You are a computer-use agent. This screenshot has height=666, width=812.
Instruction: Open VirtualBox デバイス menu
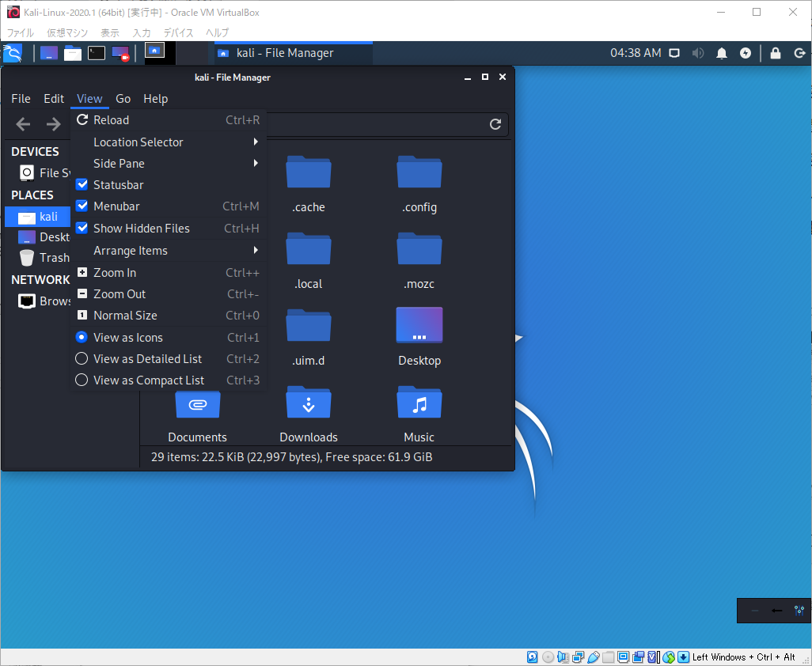(x=178, y=32)
